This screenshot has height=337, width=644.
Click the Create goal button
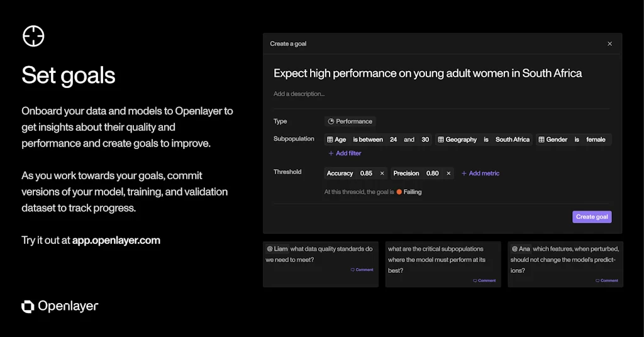pos(592,217)
